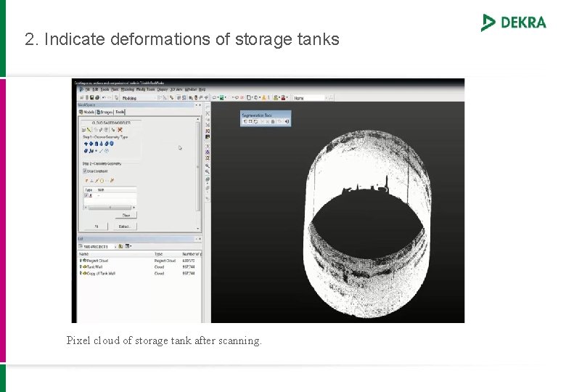
Task: Click the blue dotted icon in vertical toolbar
Action: [208, 152]
